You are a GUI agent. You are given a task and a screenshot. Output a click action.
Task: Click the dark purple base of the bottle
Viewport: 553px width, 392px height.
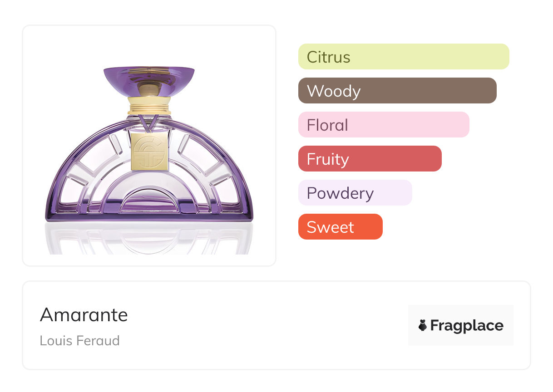(x=149, y=217)
